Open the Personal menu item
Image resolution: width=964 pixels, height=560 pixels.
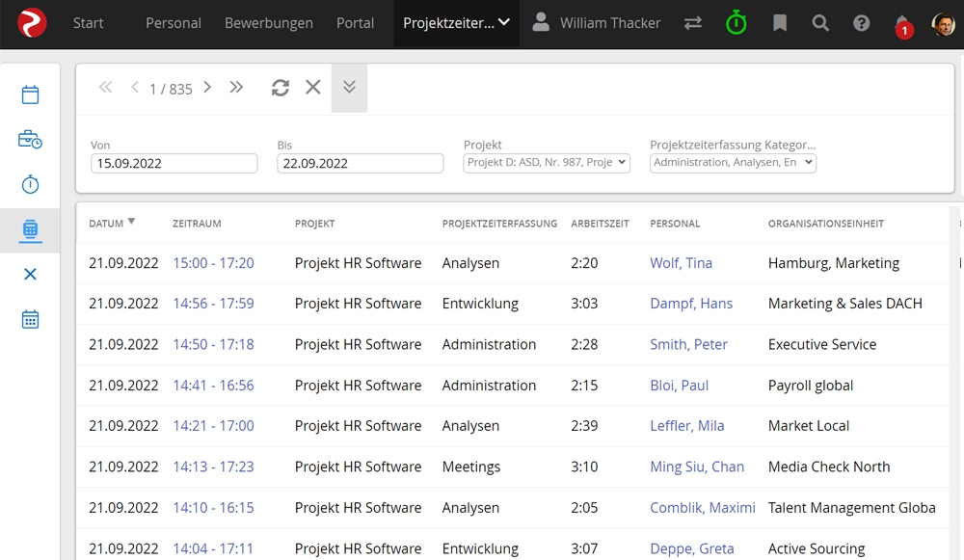click(x=174, y=23)
